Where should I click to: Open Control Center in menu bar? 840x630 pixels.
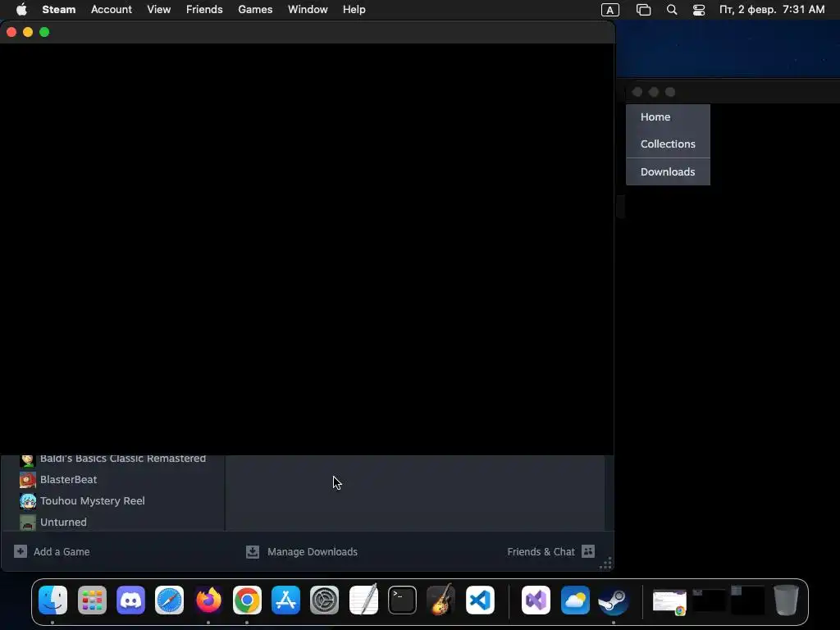(x=699, y=10)
